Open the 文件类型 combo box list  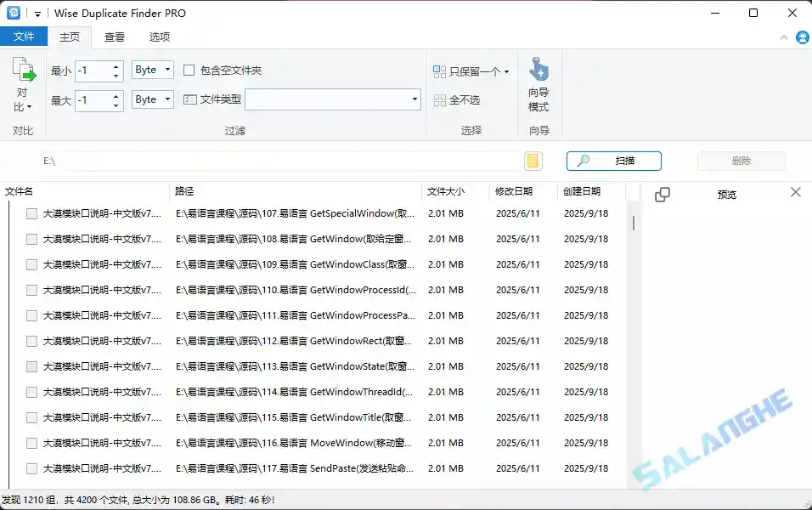coord(415,99)
